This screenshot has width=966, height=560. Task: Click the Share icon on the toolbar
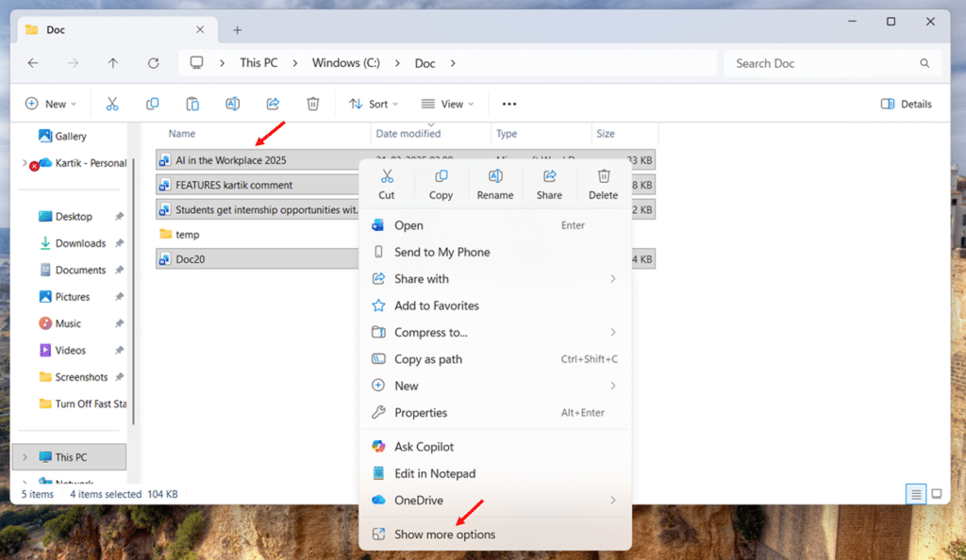[273, 104]
